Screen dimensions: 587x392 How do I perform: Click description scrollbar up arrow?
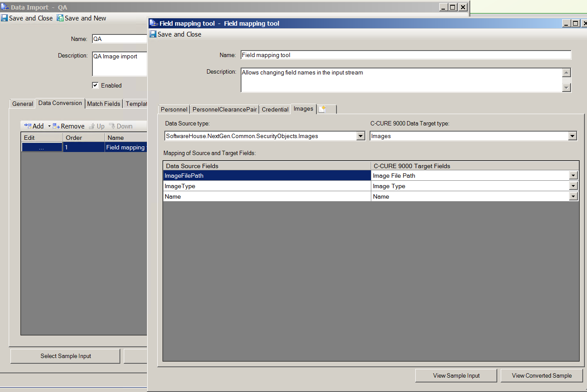tap(567, 73)
